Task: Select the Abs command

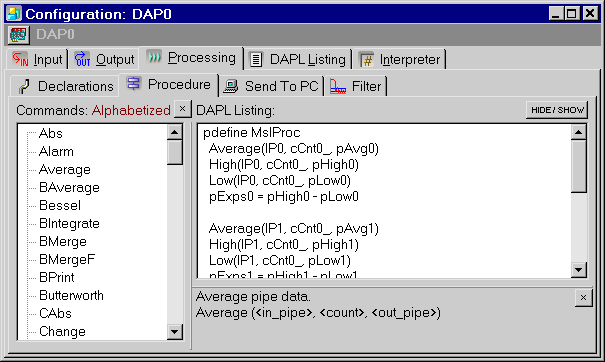Action: pyautogui.click(x=51, y=133)
